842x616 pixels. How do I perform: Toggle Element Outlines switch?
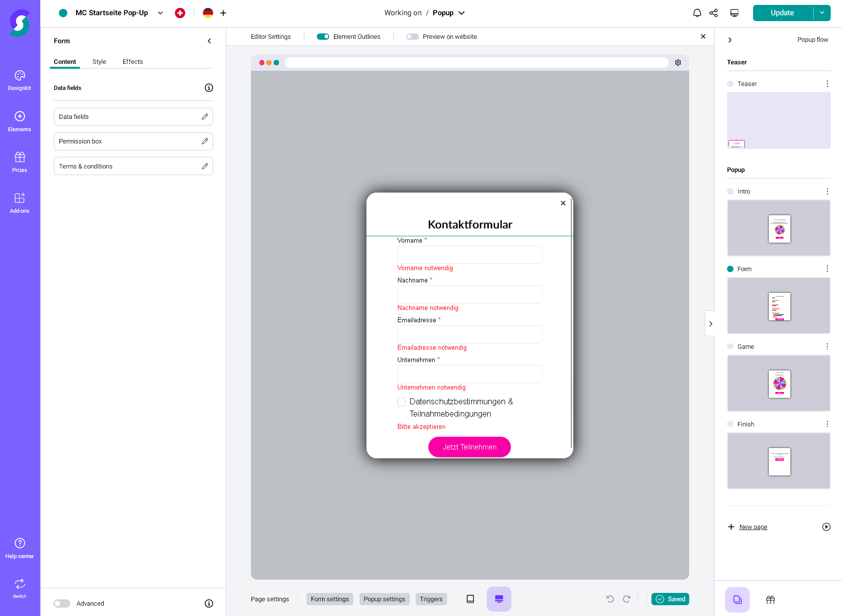point(323,37)
